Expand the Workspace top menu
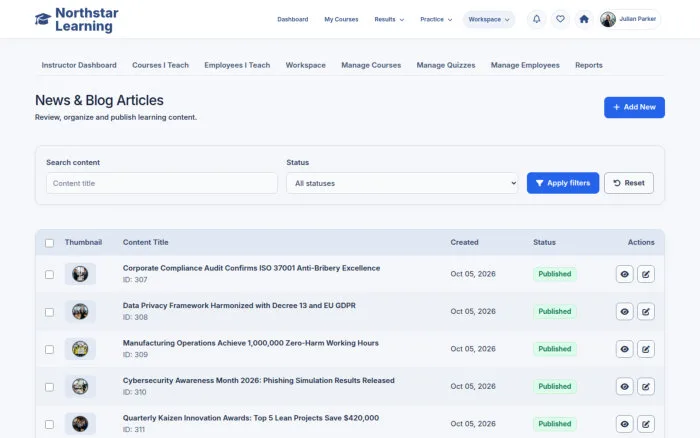 tap(489, 19)
